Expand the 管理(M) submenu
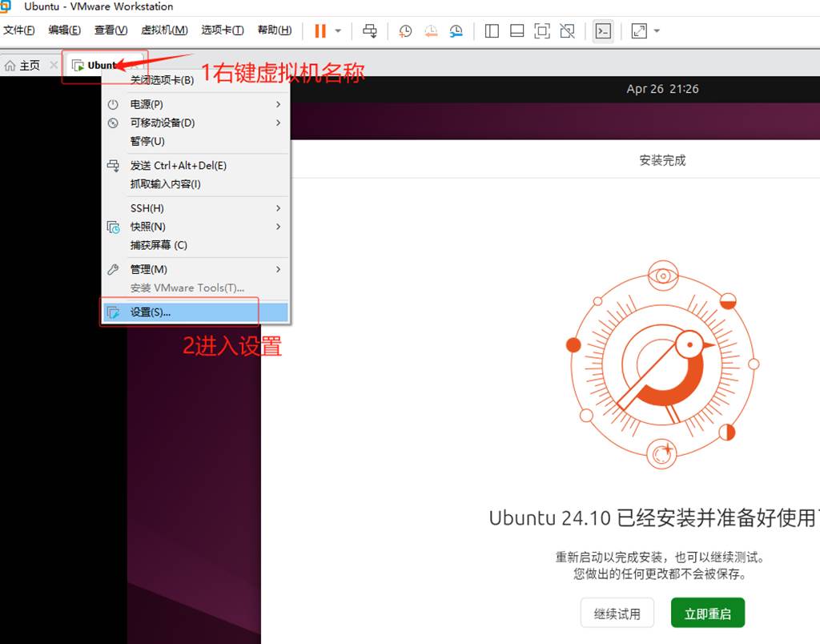The image size is (820, 644). click(x=195, y=269)
